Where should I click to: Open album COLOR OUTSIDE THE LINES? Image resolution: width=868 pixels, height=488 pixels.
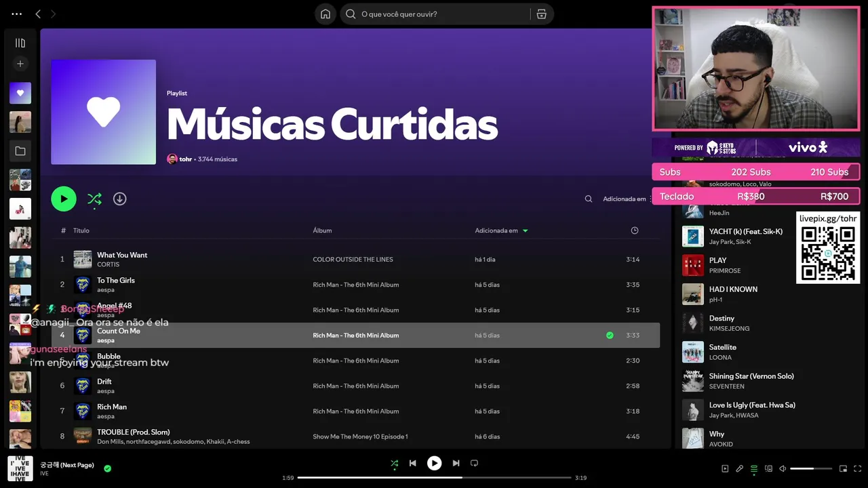click(x=353, y=260)
